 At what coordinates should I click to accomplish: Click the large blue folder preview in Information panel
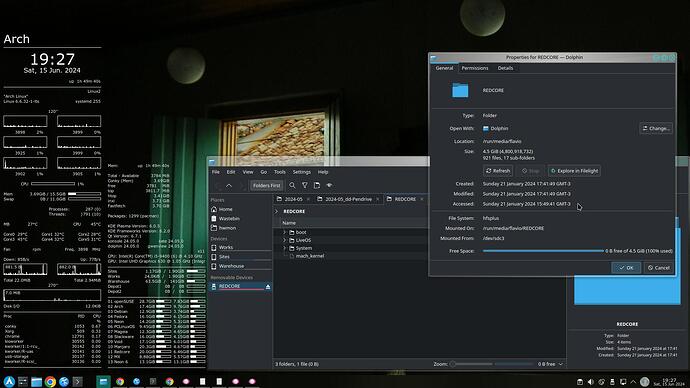tap(627, 290)
